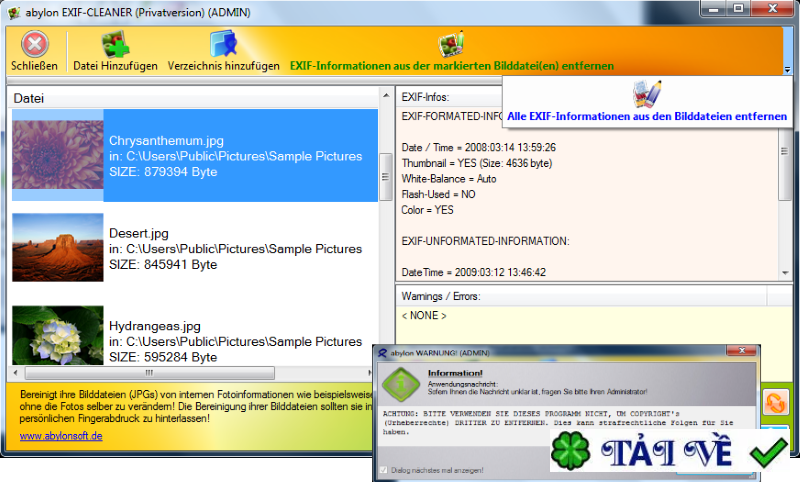
Task: Click the Verzeichnis hinzufügen folder icon
Action: pos(223,43)
